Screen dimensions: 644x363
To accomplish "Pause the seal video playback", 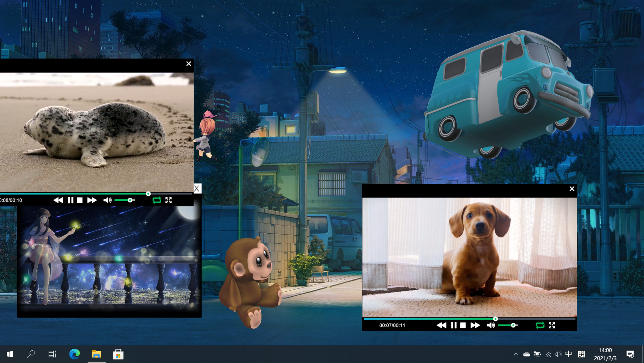I will tap(70, 200).
